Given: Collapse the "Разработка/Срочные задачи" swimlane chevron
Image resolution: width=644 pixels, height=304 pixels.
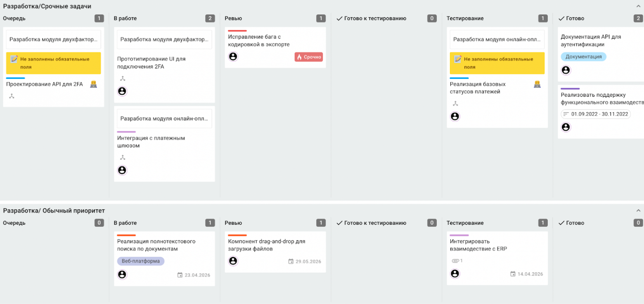Looking at the screenshot, I should (638, 6).
